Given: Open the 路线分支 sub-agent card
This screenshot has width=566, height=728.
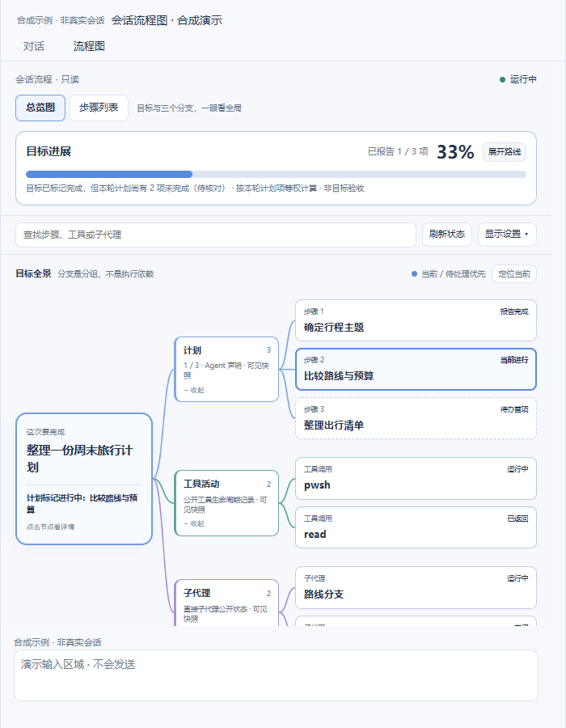Looking at the screenshot, I should click(416, 587).
